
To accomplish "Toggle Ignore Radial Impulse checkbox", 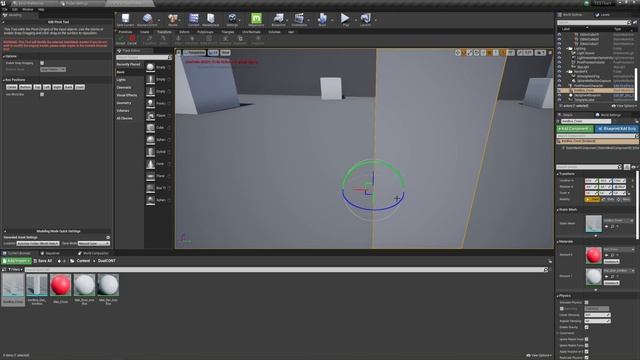I will (x=587, y=339).
